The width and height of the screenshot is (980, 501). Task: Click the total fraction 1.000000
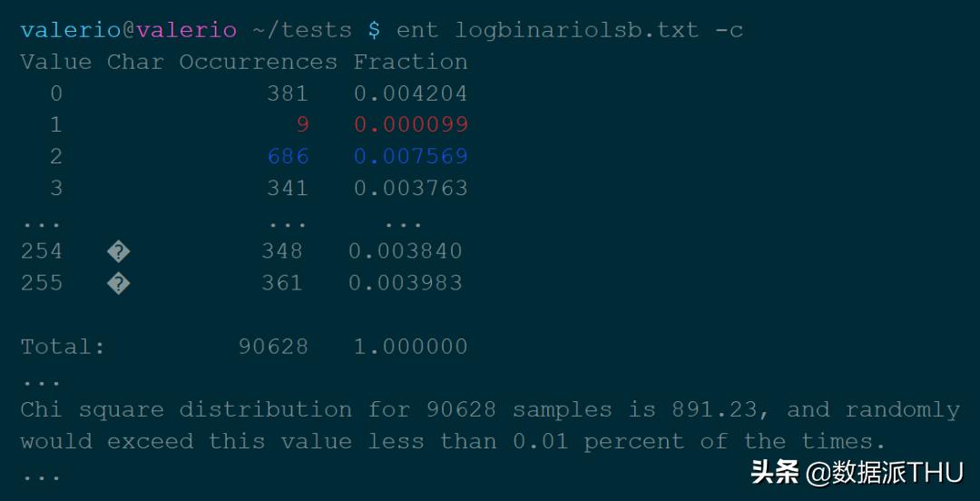(411, 347)
